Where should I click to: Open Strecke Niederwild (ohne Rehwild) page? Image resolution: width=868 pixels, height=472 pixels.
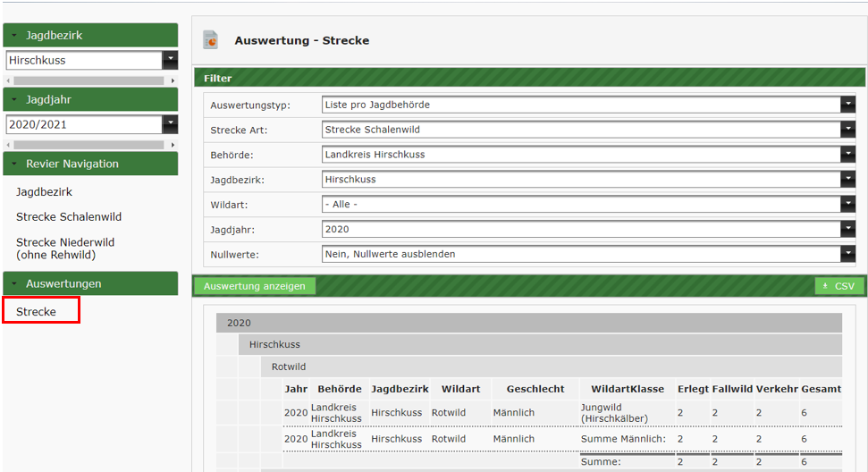click(x=65, y=249)
